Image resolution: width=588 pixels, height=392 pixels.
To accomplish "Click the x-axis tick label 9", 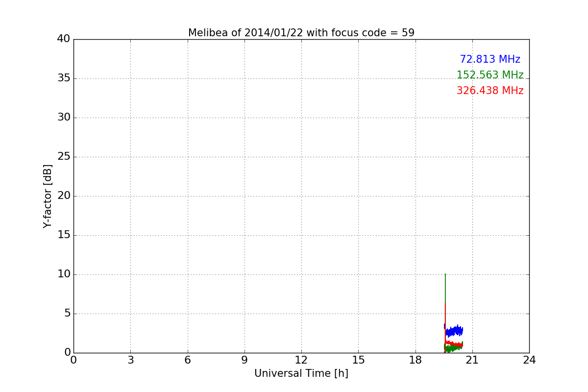I will (x=245, y=360).
